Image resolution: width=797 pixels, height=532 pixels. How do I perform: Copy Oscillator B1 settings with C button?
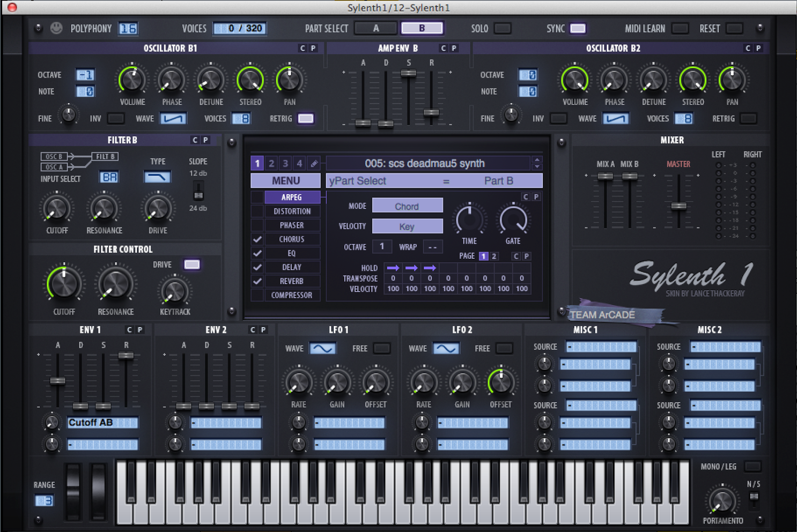point(302,48)
